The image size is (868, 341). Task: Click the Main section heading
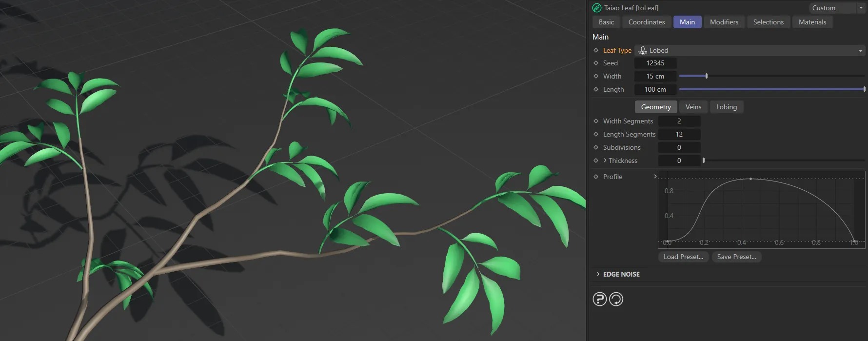600,37
